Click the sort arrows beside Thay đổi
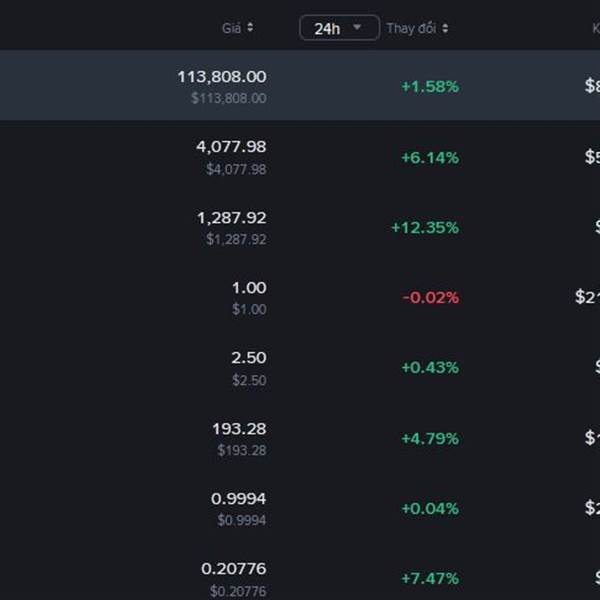 pyautogui.click(x=445, y=28)
